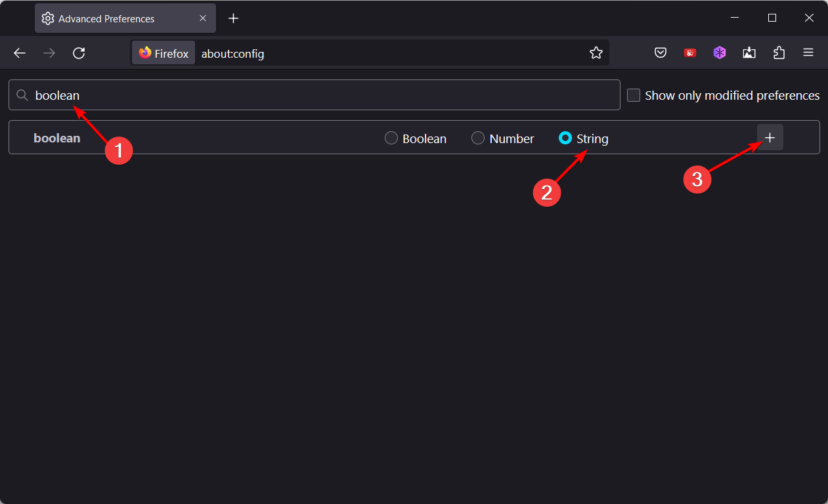Viewport: 828px width, 504px height.
Task: Click the Firefox identity badge in address bar
Action: point(164,53)
